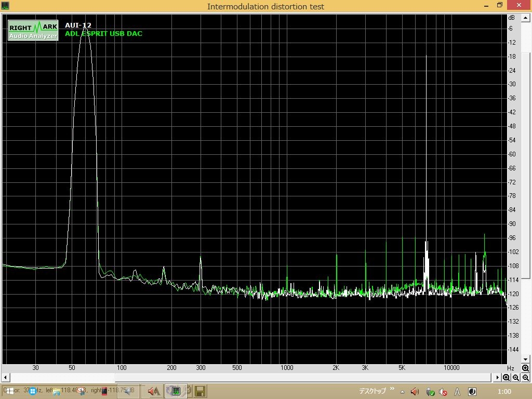Open the taskbar clock showing 1:00
Viewport: 532px width, 399px height.
[504, 392]
